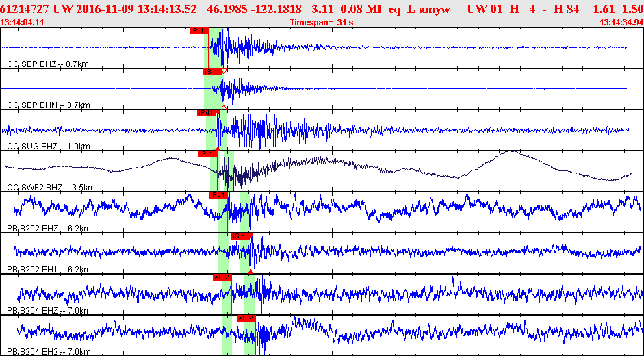Click the 'PB B204 EH2 -- 7.0km' channel label

(x=49, y=352)
